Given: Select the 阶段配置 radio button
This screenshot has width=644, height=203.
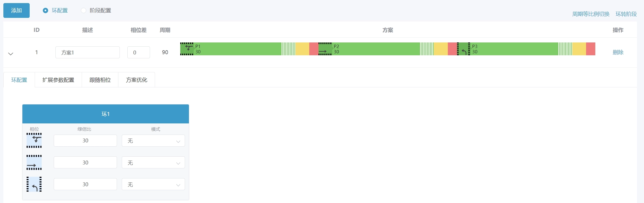Looking at the screenshot, I should [83, 11].
